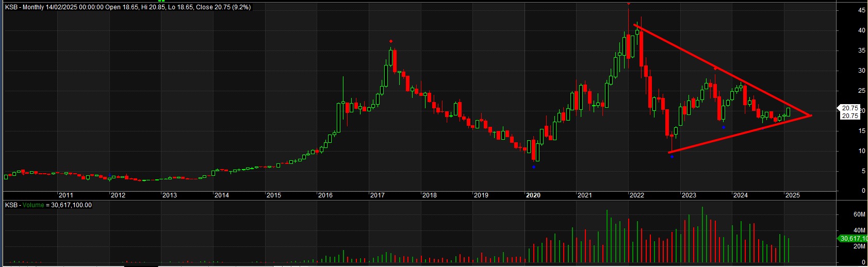Image resolution: width=868 pixels, height=267 pixels.
Task: Select the 2025 year label on time axis
Action: point(793,195)
